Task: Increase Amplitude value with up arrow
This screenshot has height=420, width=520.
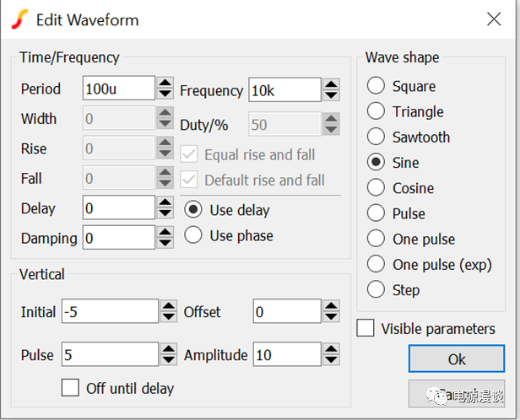Action: coord(331,349)
